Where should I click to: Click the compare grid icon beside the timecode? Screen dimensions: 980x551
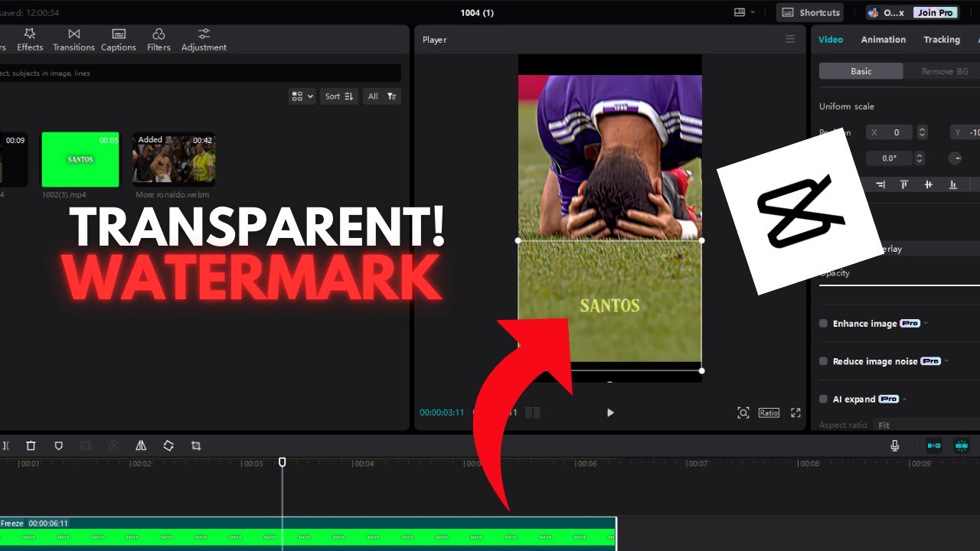(533, 412)
